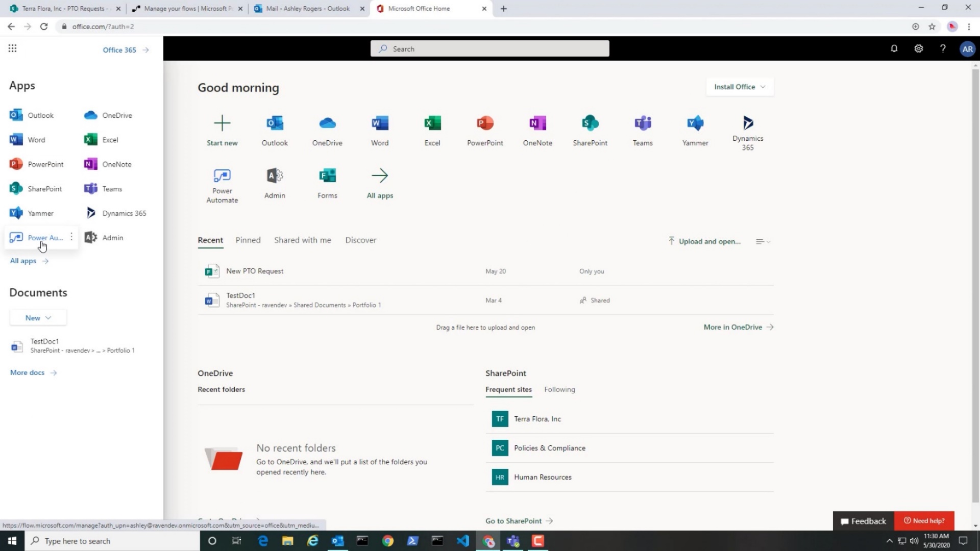Open more options for Power Automate
980x551 pixels.
(71, 237)
